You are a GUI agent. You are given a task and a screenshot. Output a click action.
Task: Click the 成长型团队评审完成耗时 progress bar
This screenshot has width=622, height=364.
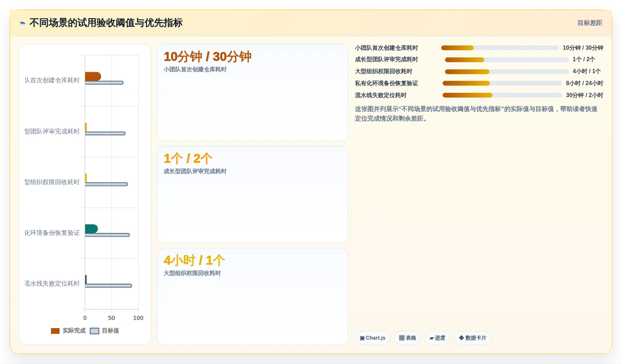507,60
